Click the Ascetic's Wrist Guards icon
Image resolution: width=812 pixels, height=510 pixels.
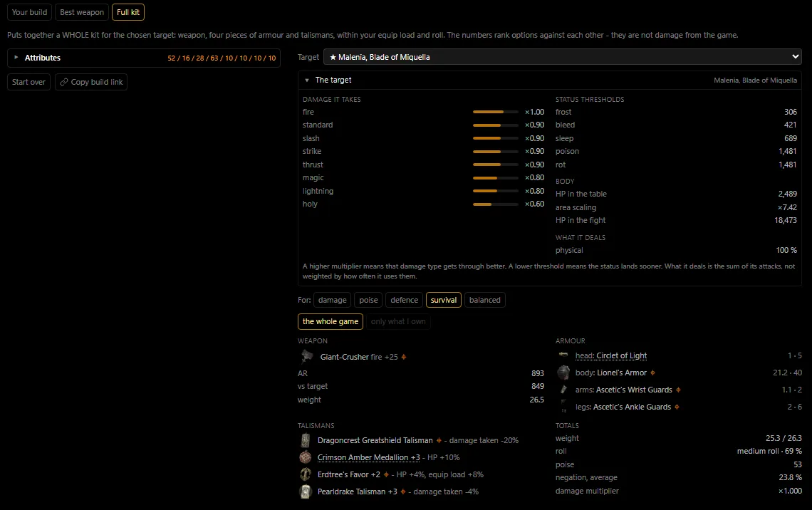point(563,390)
